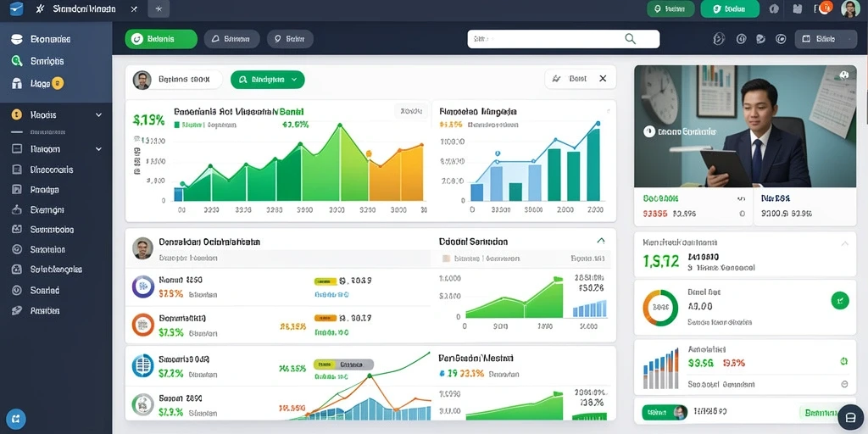Open the notification icon with orange badge
Image resolution: width=868 pixels, height=434 pixels.
[x=824, y=8]
